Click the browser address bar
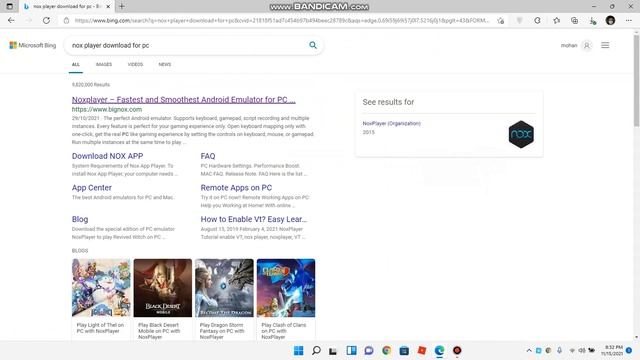Image resolution: width=640 pixels, height=360 pixels. pos(282,20)
